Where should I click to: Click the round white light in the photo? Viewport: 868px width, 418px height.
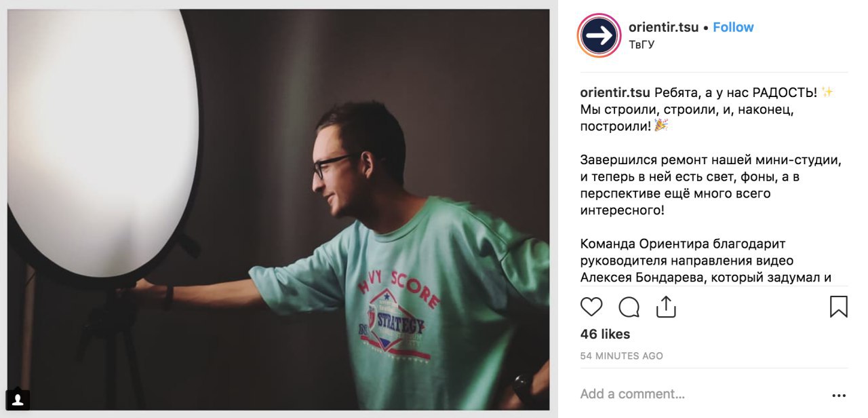click(102, 142)
